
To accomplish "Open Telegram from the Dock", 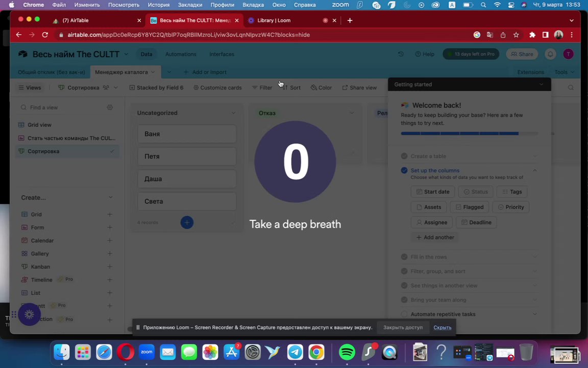I will [295, 352].
